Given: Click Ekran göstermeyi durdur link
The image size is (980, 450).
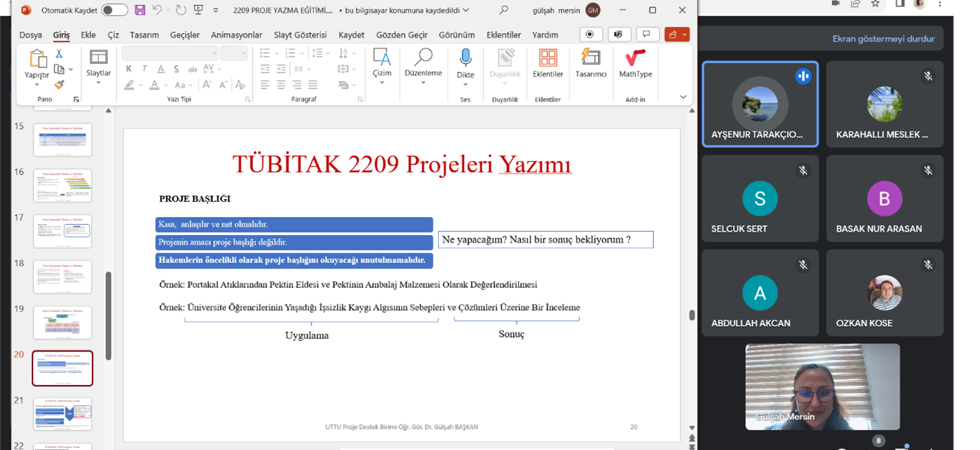Looking at the screenshot, I should (x=883, y=39).
